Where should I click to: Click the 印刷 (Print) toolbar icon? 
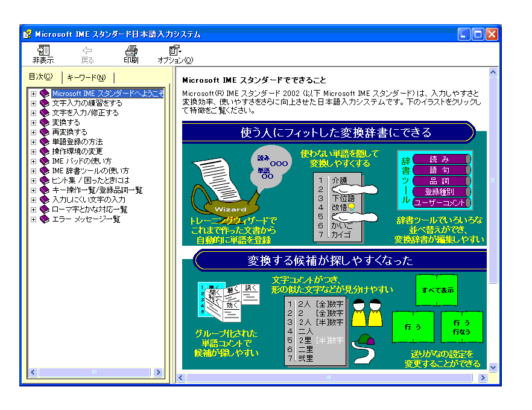click(131, 54)
